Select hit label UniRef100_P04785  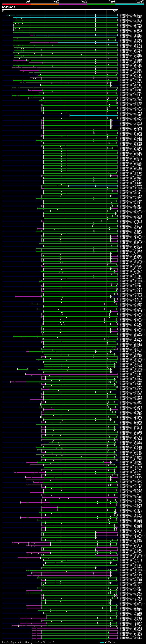tap(131, 183)
